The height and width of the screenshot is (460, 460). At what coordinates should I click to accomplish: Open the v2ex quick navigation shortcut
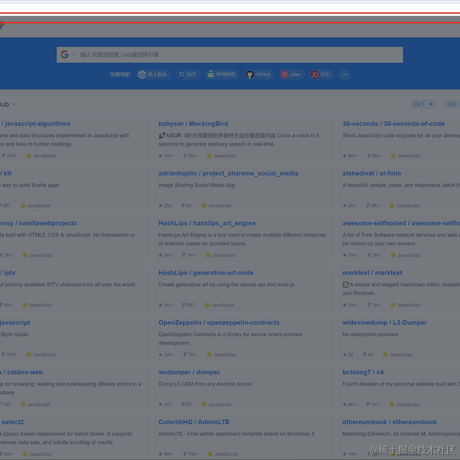click(x=291, y=74)
